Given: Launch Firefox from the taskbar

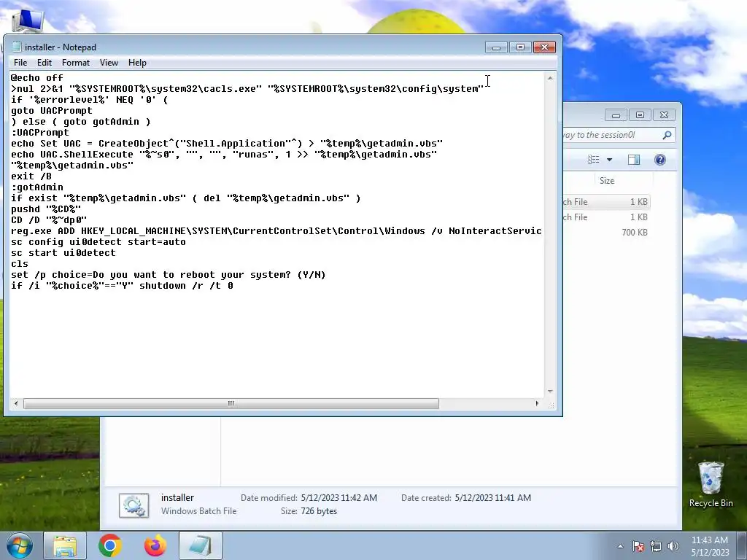Looking at the screenshot, I should point(155,545).
